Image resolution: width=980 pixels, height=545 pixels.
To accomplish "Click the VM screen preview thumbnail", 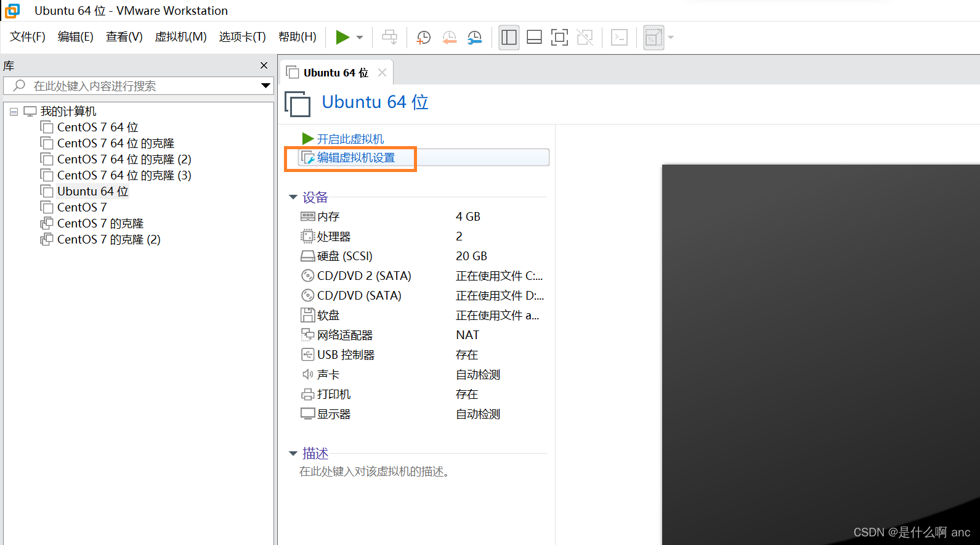I will [x=821, y=354].
